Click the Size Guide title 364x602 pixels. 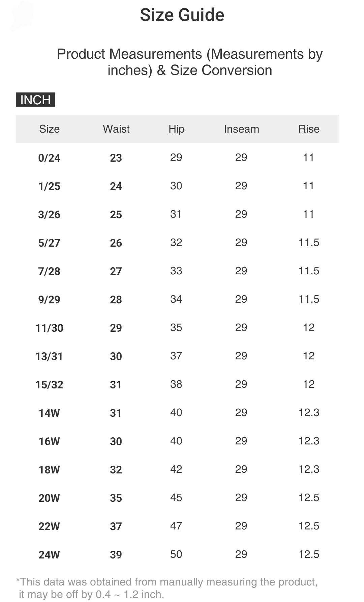(182, 15)
